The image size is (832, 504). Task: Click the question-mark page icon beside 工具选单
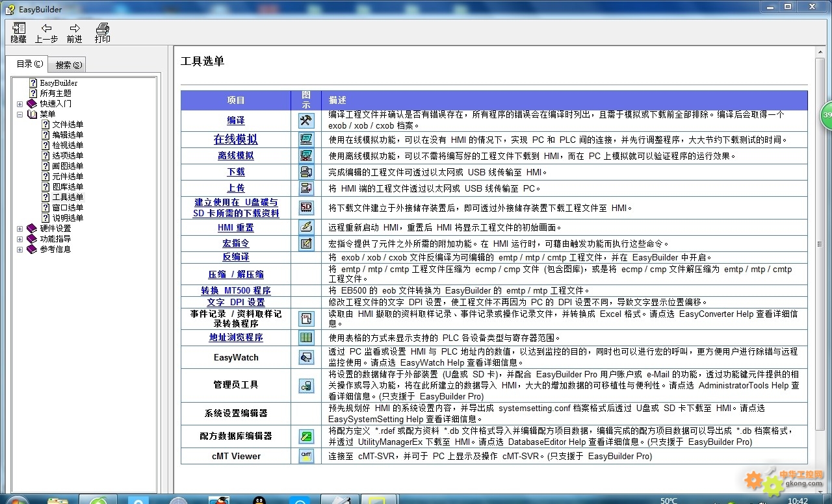tap(45, 197)
